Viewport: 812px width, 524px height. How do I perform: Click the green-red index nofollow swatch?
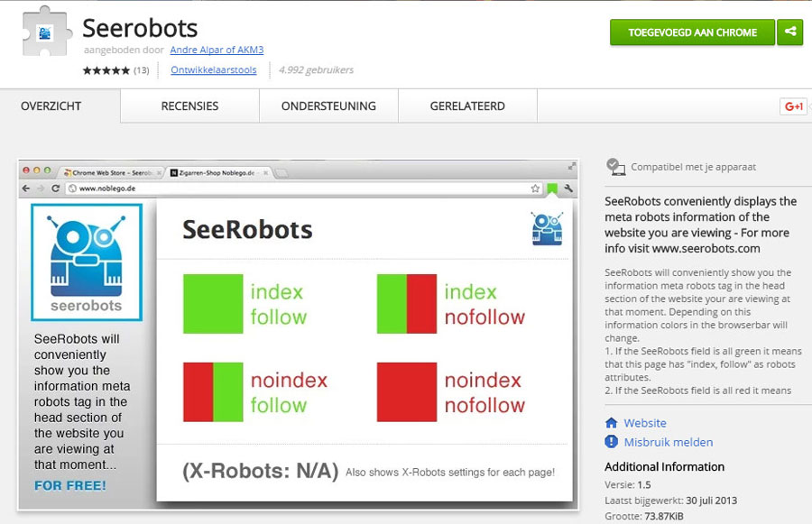pyautogui.click(x=407, y=304)
